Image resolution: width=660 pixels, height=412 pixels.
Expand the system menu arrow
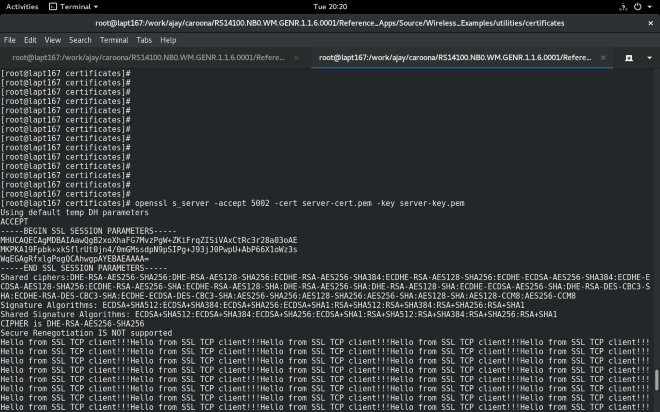(649, 6)
